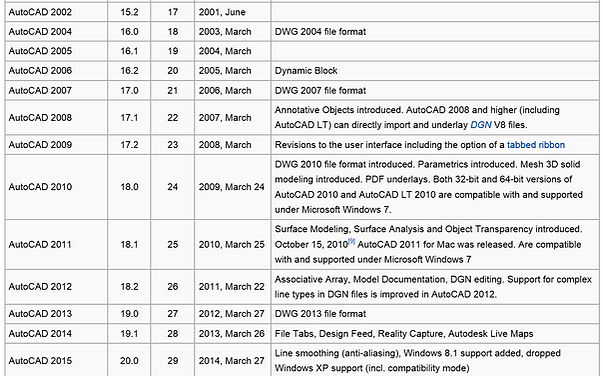Click the '2003, March' date cell
Screen dimensions: 603x376
click(x=233, y=32)
